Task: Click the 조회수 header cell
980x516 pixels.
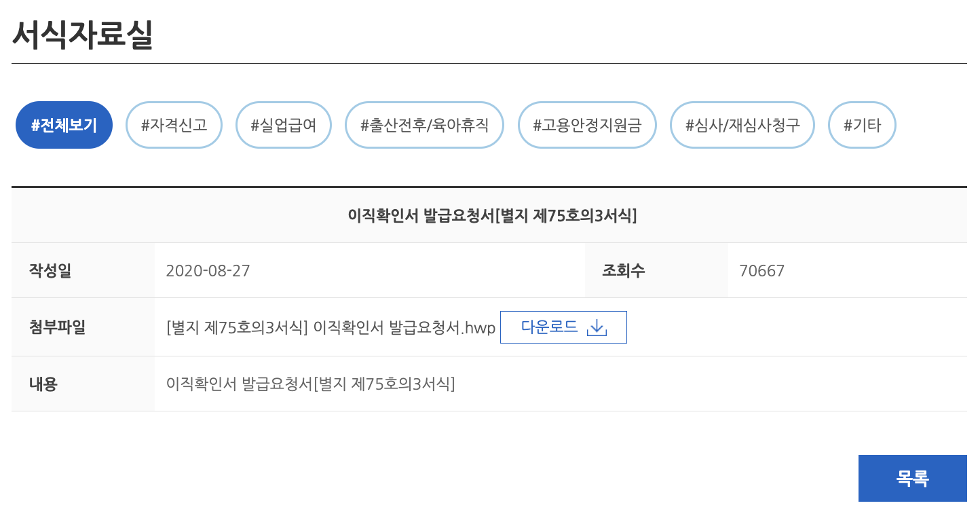Action: (623, 270)
